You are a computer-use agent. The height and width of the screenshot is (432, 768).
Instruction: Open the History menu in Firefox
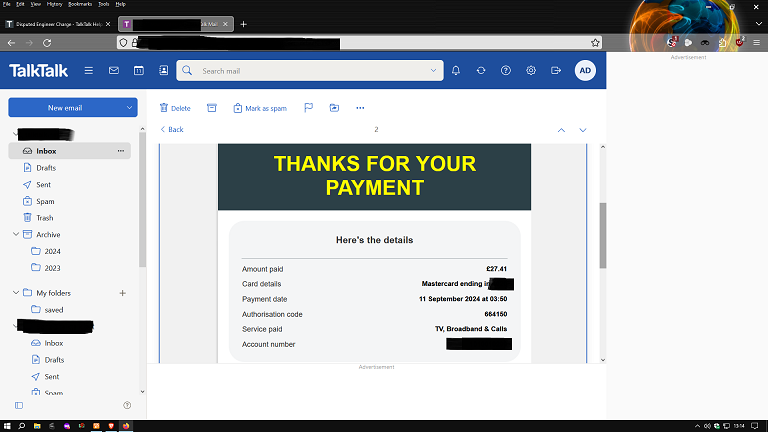(x=55, y=4)
